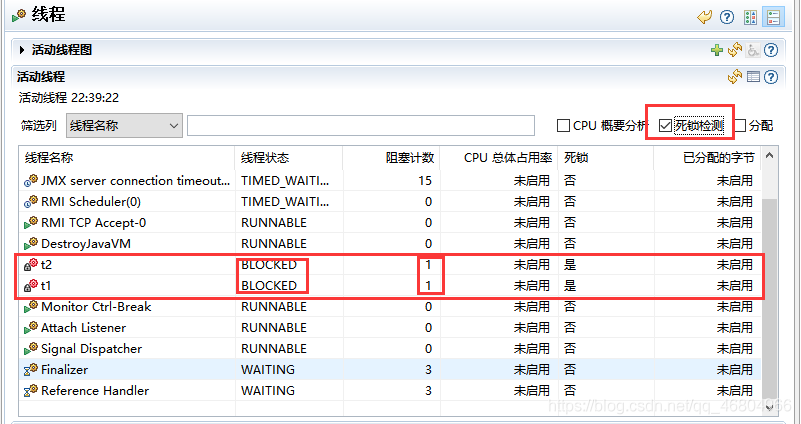Image resolution: width=801 pixels, height=424 pixels.
Task: Select the Signal Dispatcher row
Action: tap(390, 348)
